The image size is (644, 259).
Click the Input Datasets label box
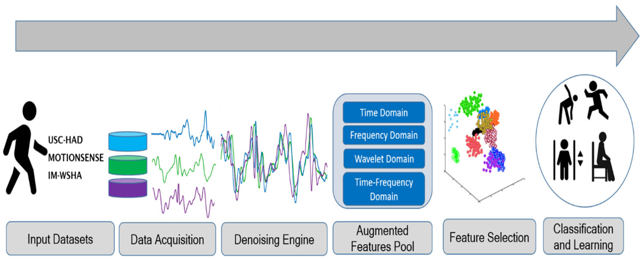(60, 239)
